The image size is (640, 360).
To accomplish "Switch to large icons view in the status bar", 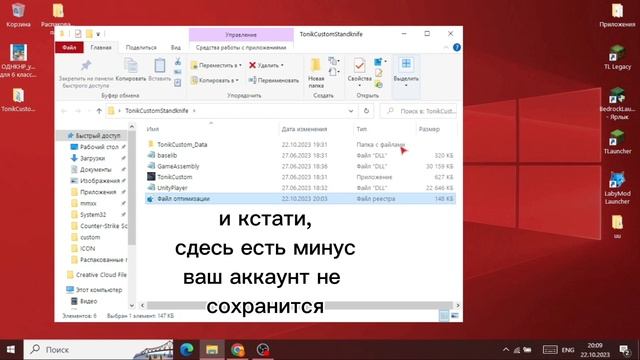I will 454,316.
